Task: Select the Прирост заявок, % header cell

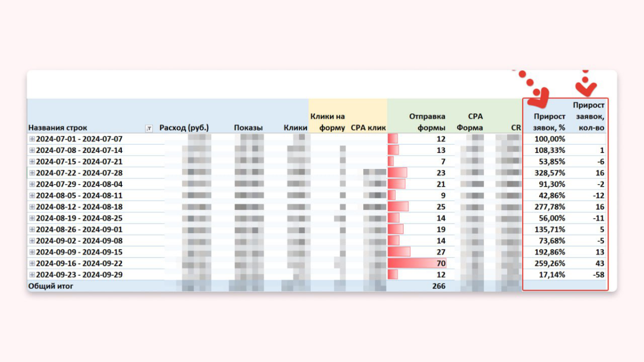Action: click(x=549, y=122)
